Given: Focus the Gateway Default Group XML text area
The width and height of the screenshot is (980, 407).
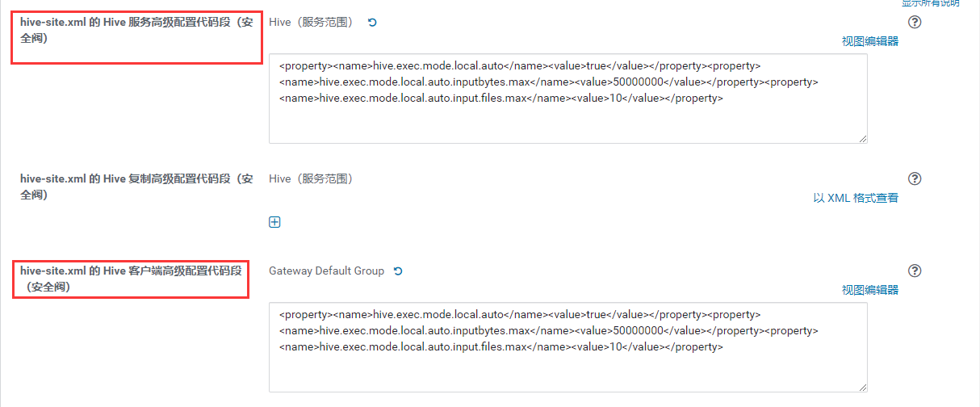Looking at the screenshot, I should tap(568, 347).
